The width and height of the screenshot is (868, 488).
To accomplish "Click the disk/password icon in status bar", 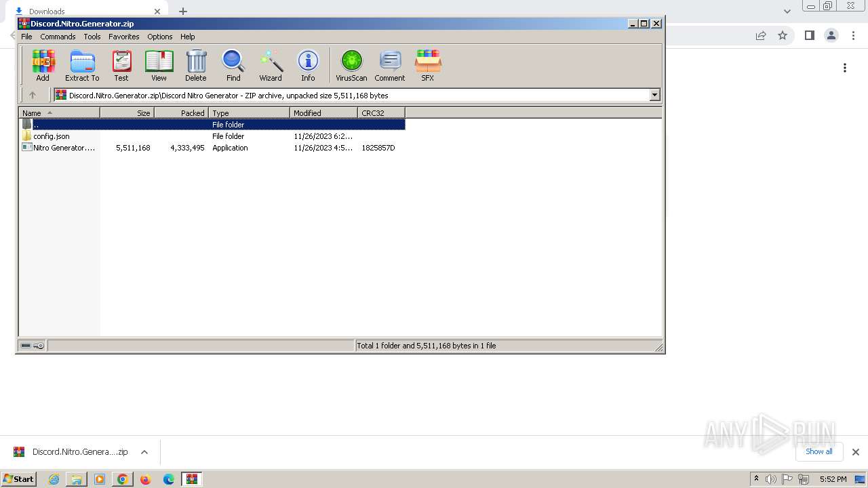I will [32, 346].
